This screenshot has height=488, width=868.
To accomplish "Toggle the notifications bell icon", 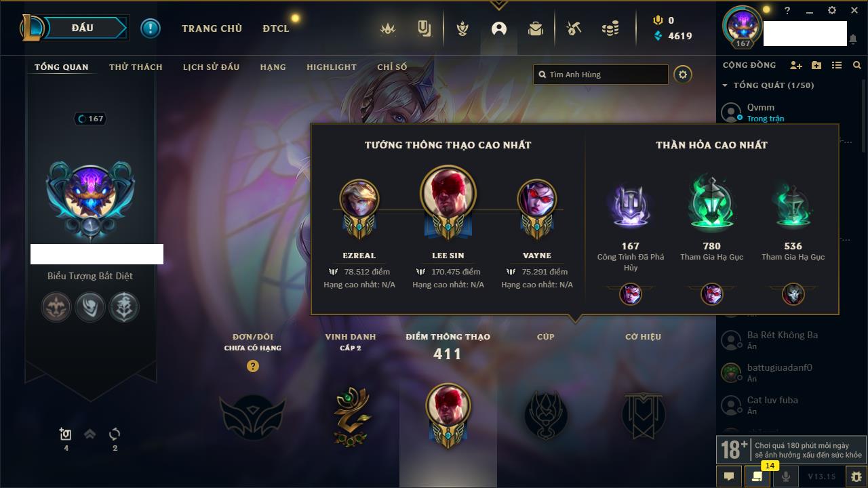I will pos(852,39).
